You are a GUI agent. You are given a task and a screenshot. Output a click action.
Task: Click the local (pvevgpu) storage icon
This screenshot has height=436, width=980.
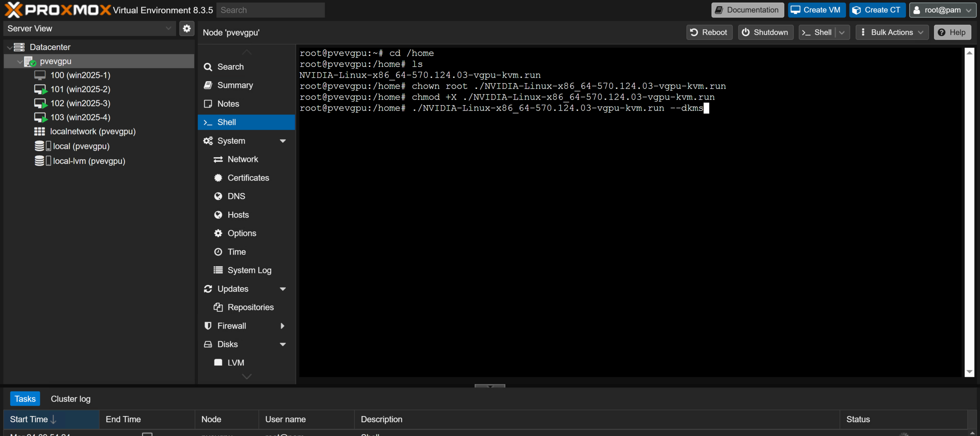click(x=42, y=146)
